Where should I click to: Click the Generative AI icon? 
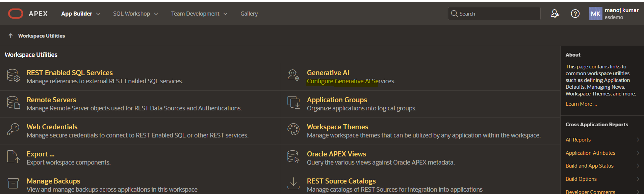click(x=293, y=76)
